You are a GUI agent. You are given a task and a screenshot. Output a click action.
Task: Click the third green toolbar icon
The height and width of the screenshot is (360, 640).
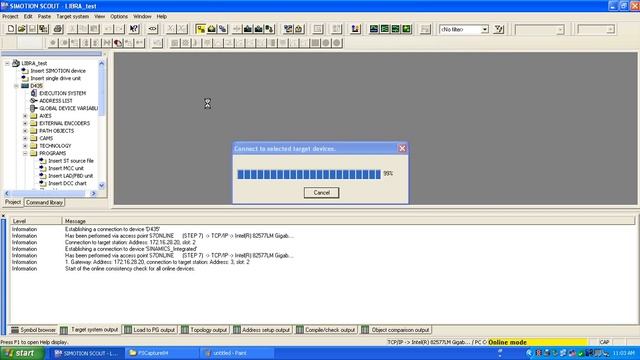[x=395, y=29]
